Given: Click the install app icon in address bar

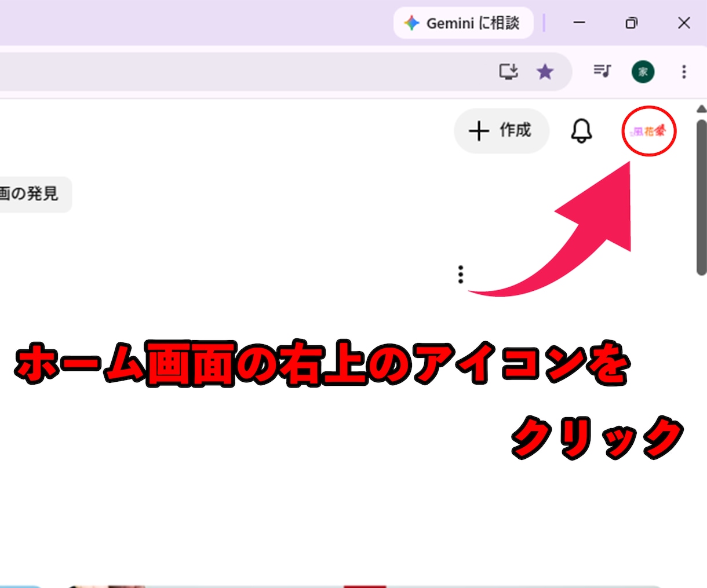Looking at the screenshot, I should click(509, 72).
